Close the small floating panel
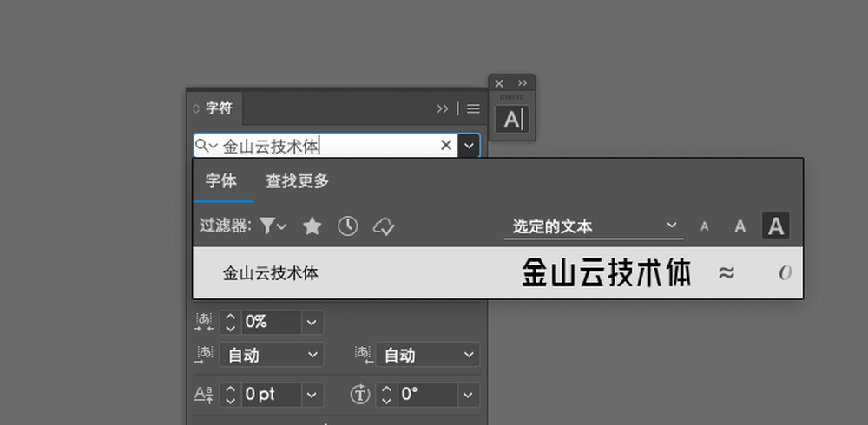 point(499,83)
